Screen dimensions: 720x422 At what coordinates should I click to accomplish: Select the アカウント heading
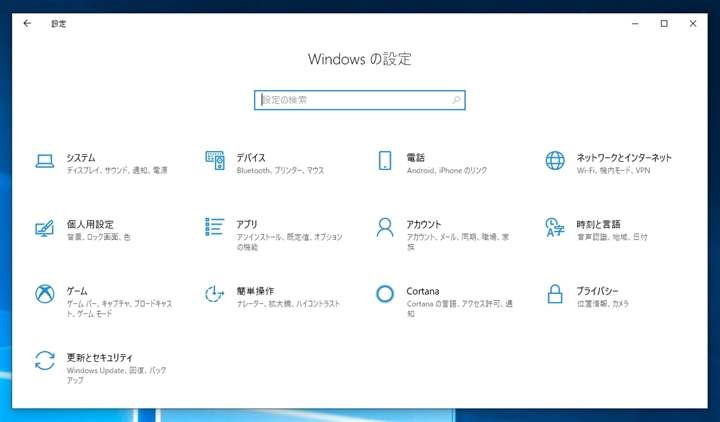(x=424, y=225)
